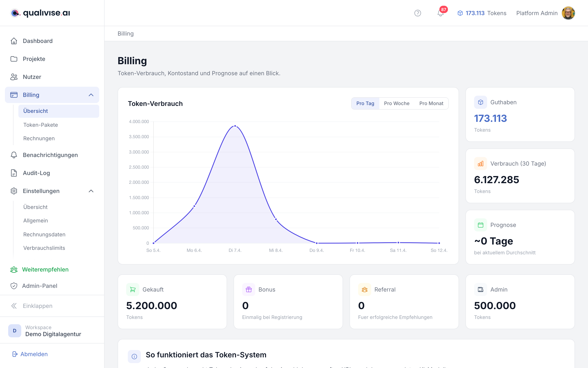Screen dimensions: 588x368
Task: Click the info icon beside Token-System heading
Action: coord(134,357)
